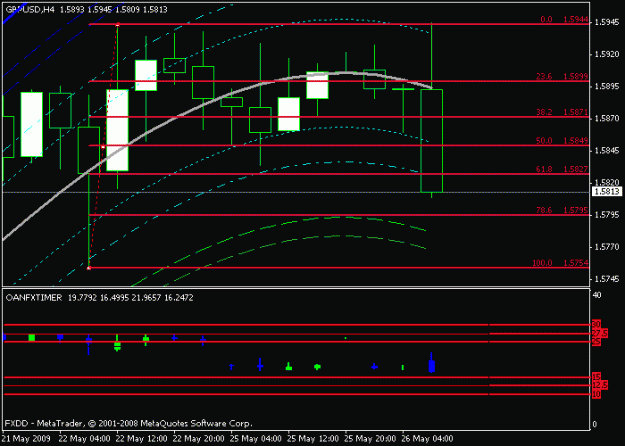Click the 22 May 20:00 time label
Screen dimensions: 625x446
click(x=199, y=439)
